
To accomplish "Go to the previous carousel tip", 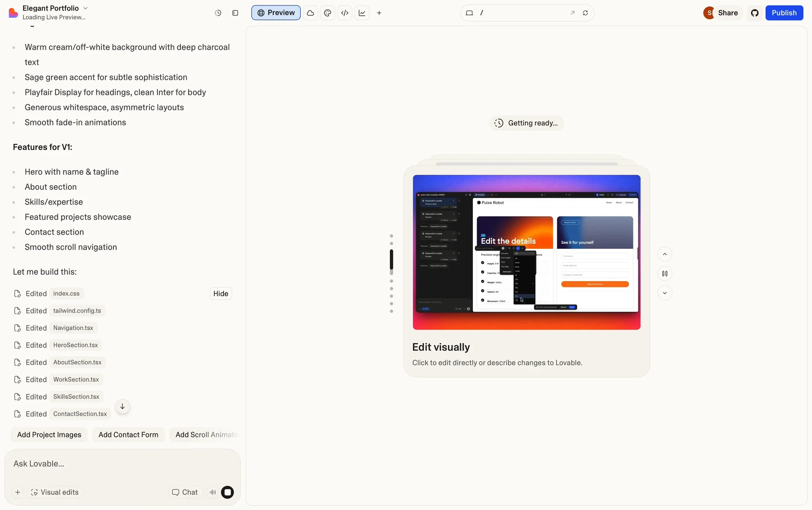I will click(x=664, y=254).
